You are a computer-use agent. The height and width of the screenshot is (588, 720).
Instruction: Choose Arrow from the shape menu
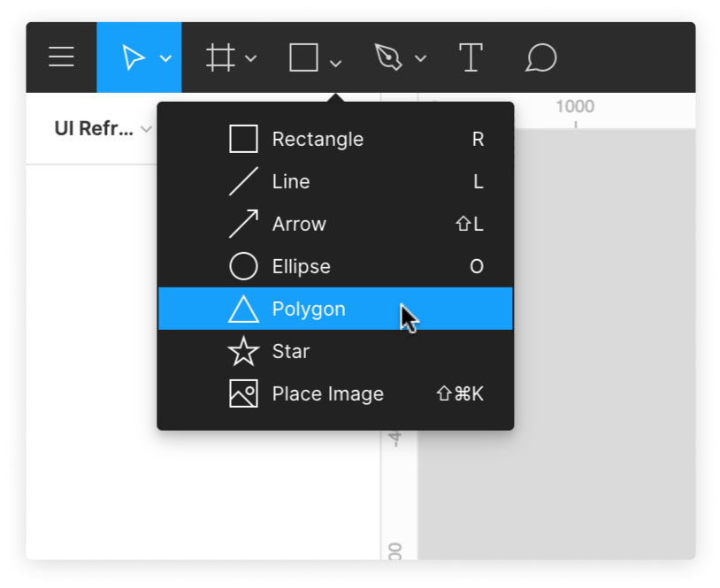[x=335, y=224]
